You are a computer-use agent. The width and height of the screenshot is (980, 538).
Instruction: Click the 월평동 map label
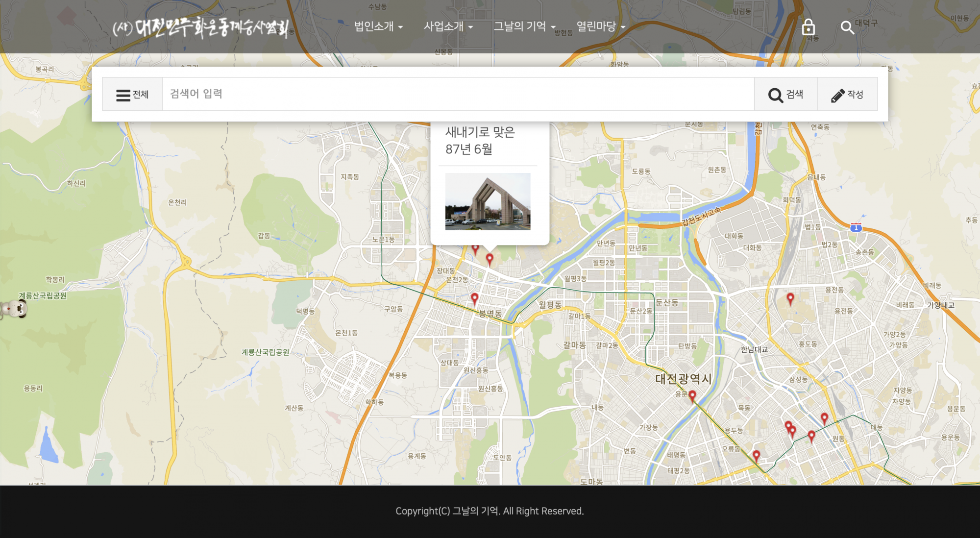[550, 304]
